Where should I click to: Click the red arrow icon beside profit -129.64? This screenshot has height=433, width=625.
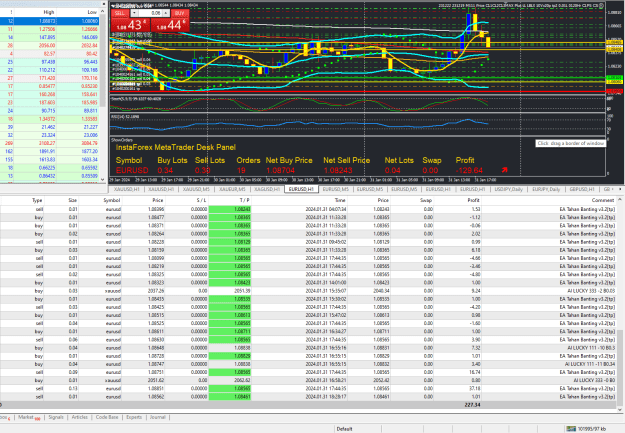point(505,170)
